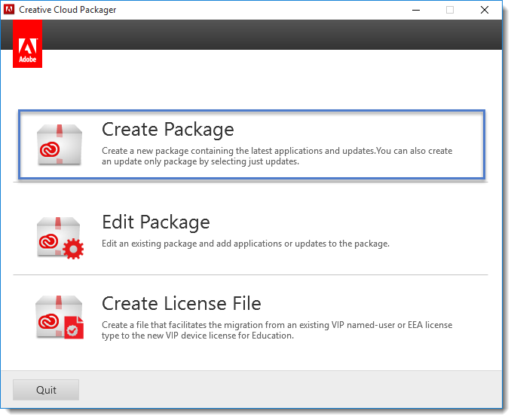
Task: Quit the Creative Cloud Packager
Action: click(46, 390)
